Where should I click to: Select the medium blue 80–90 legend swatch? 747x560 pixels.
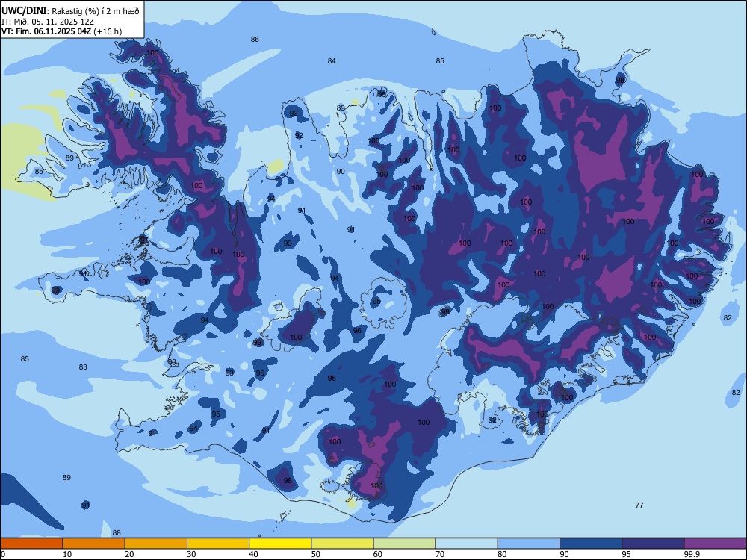tap(529, 544)
